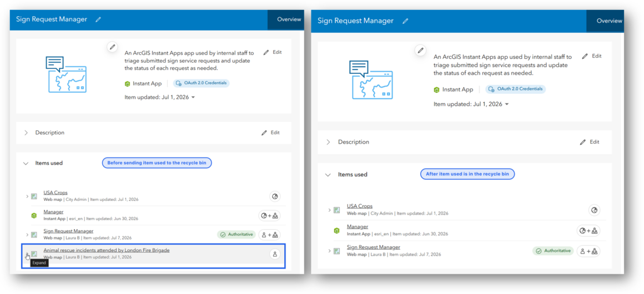Collapse the Items used section in right panel
Screen dimensions: 644x294
328,175
